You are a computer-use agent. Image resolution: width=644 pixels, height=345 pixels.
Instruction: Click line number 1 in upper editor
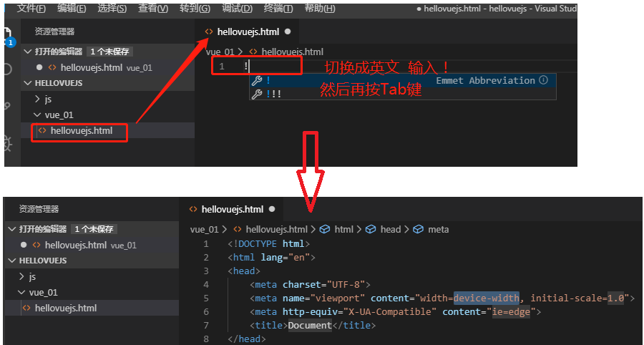[222, 67]
